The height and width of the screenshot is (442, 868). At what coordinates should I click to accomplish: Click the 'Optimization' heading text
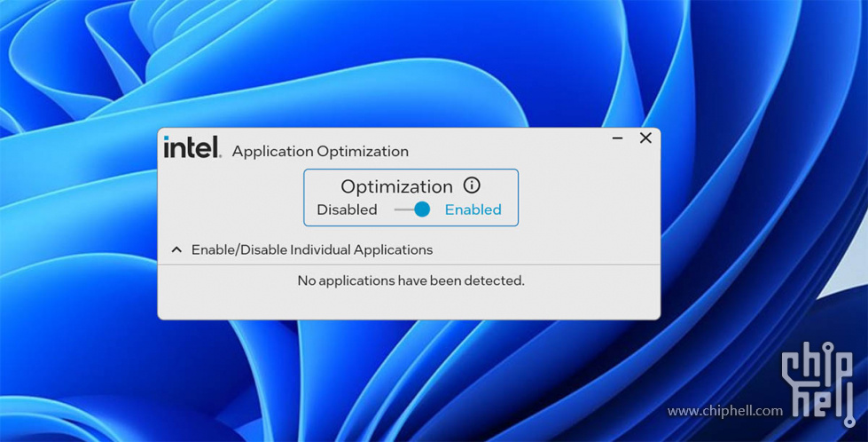[396, 186]
